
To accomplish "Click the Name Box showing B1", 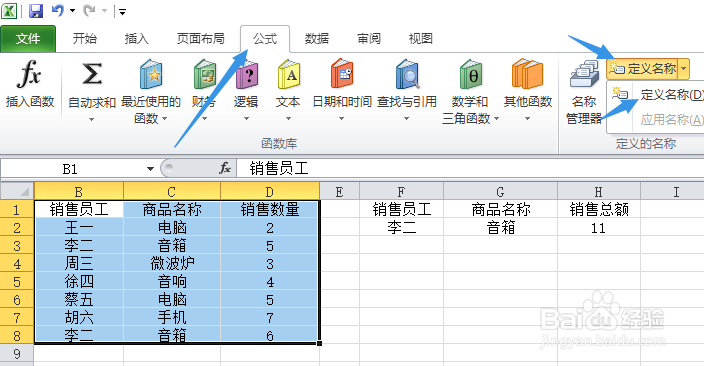I will [x=74, y=169].
